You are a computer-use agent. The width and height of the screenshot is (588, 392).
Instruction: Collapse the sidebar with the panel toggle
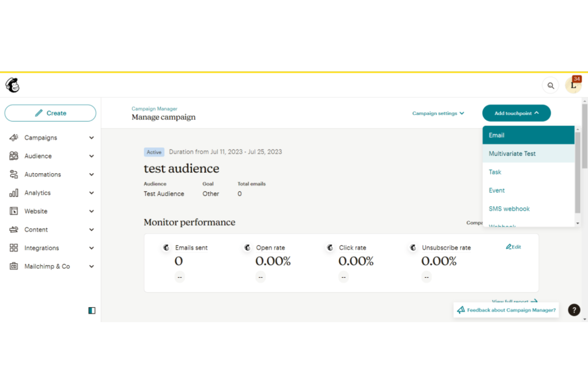pyautogui.click(x=92, y=310)
